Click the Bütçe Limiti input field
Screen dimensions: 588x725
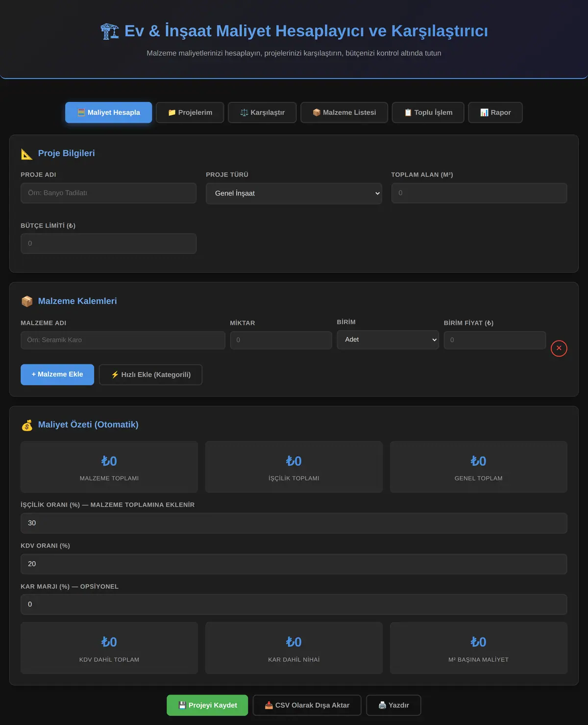point(109,243)
